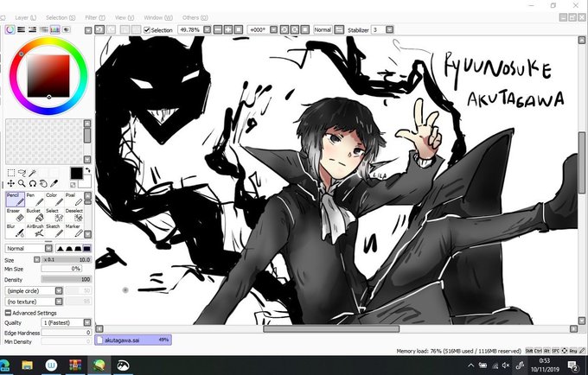Toggle the color mixer panel
This screenshot has height=375, width=588.
point(44,29)
